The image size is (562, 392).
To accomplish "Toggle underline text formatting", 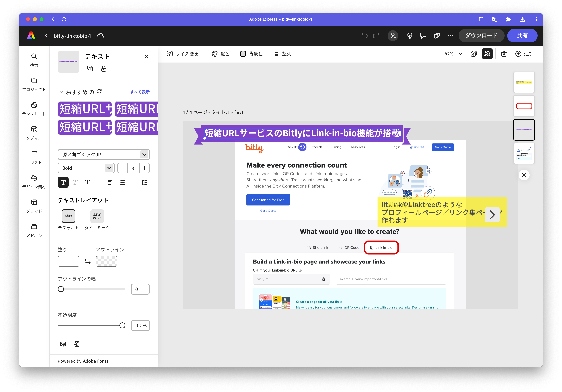I will coord(87,182).
